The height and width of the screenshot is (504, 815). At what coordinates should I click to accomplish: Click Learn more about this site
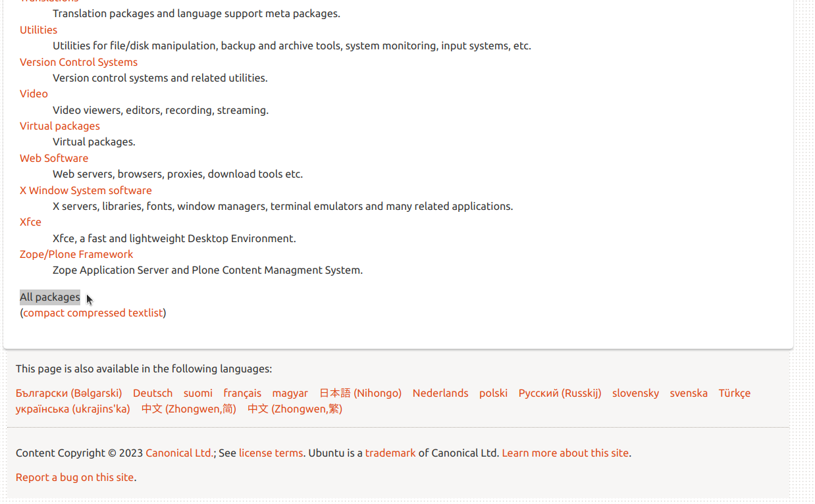[565, 453]
